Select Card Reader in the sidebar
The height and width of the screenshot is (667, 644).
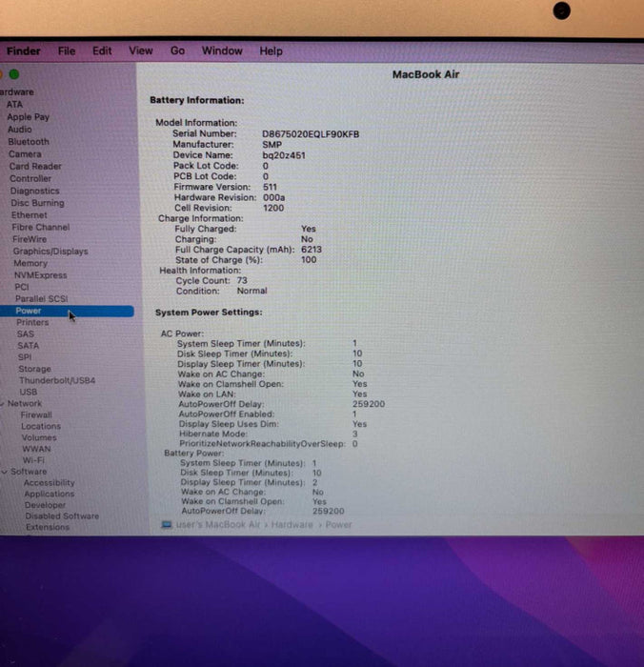[x=35, y=166]
